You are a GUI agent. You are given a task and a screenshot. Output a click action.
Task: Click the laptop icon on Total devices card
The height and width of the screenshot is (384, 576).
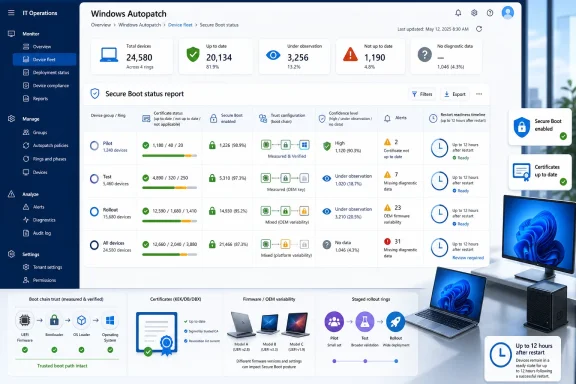[x=109, y=55]
